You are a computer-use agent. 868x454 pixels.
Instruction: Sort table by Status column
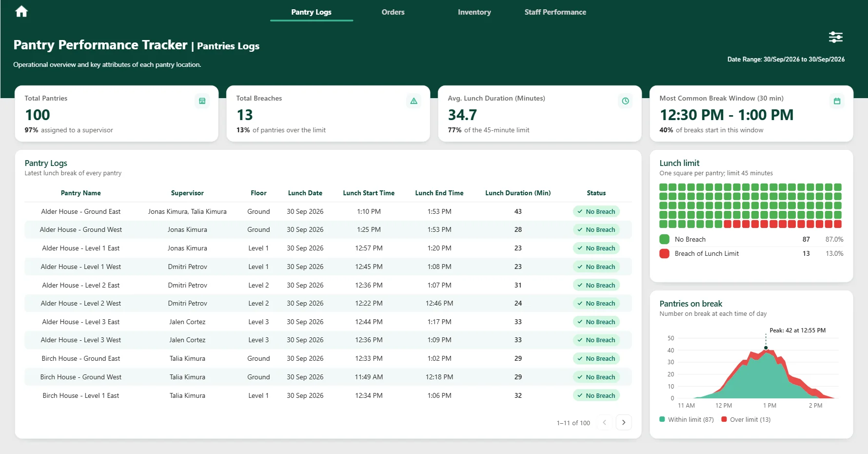pos(596,193)
